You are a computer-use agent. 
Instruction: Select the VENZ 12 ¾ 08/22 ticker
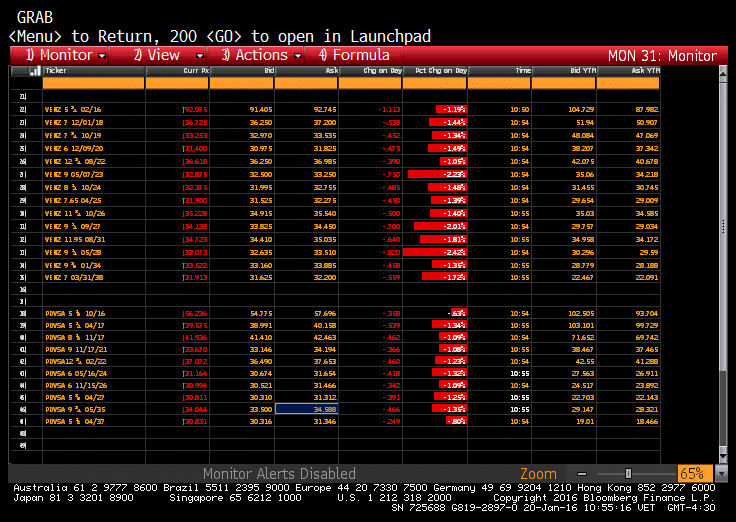tap(75, 161)
